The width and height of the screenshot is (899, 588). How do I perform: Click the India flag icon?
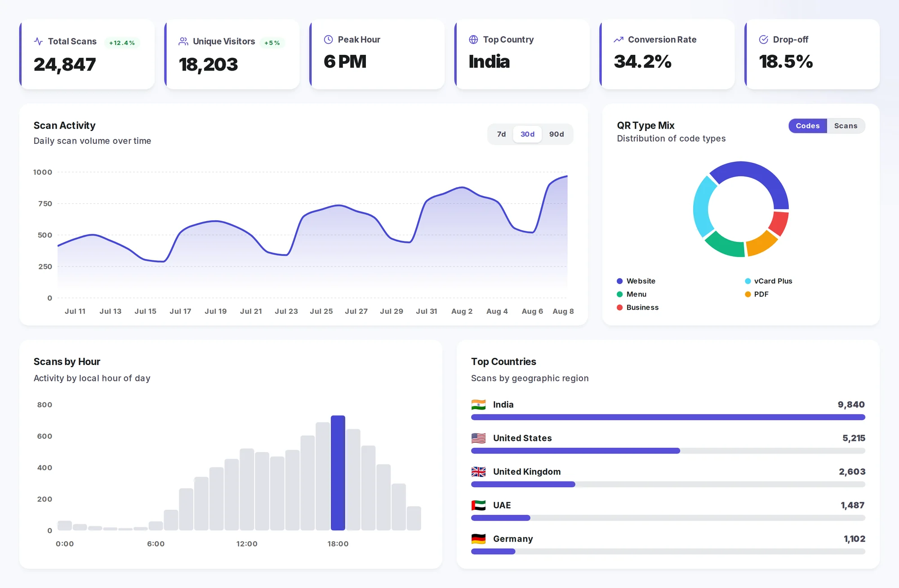(x=478, y=405)
